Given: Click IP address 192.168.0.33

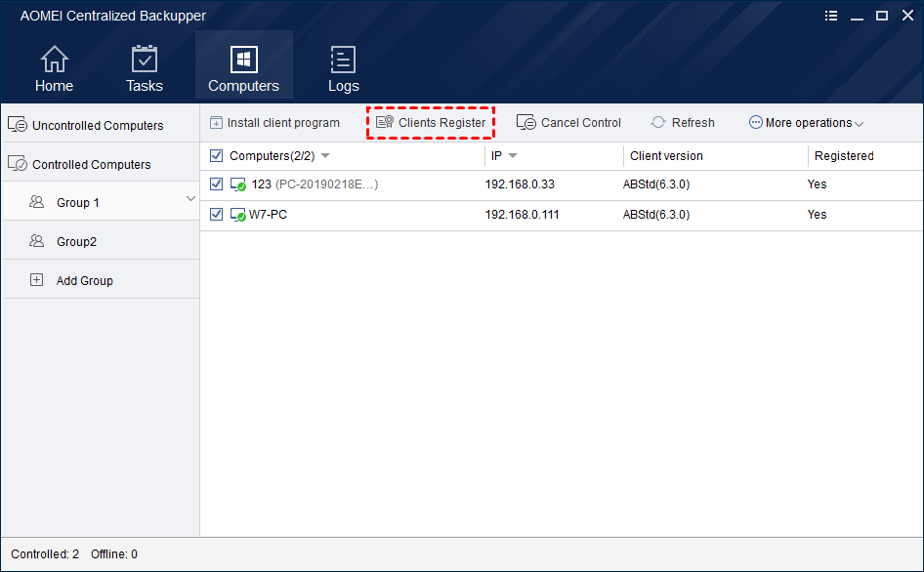Looking at the screenshot, I should [x=520, y=184].
